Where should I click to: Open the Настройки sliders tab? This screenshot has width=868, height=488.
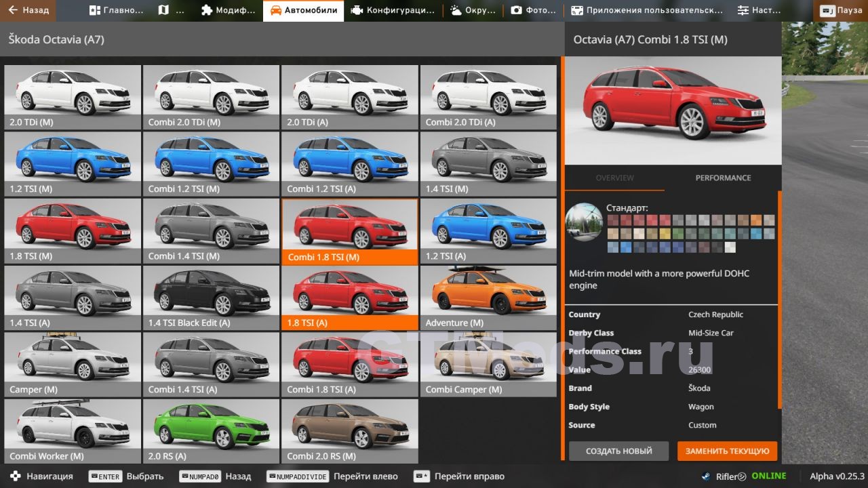coord(759,10)
